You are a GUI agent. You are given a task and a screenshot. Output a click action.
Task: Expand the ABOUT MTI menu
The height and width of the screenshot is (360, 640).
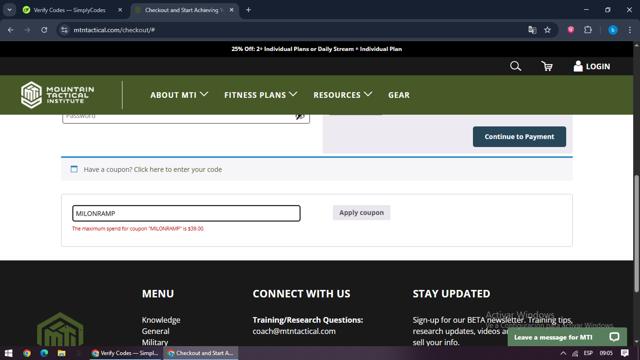tap(179, 95)
